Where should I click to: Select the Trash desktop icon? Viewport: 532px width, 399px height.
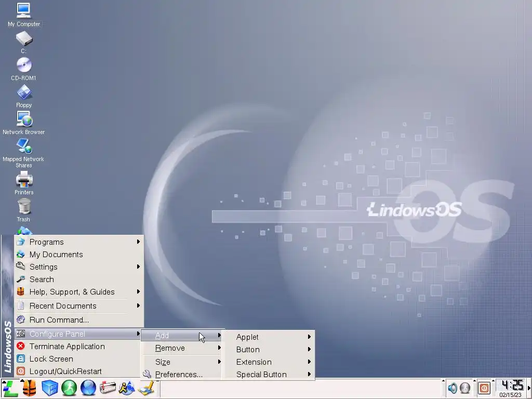[24, 210]
